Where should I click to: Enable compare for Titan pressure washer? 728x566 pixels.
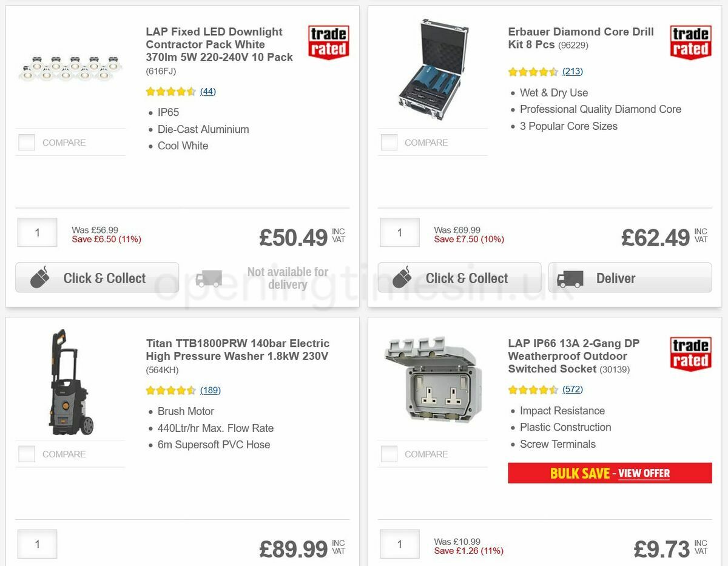pyautogui.click(x=27, y=453)
